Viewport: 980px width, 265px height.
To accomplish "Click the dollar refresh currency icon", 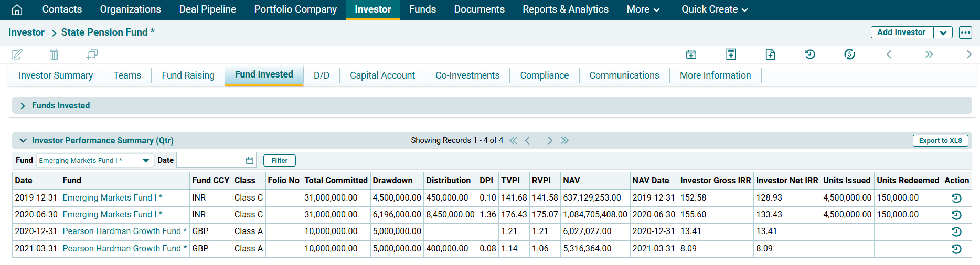I will (x=849, y=54).
